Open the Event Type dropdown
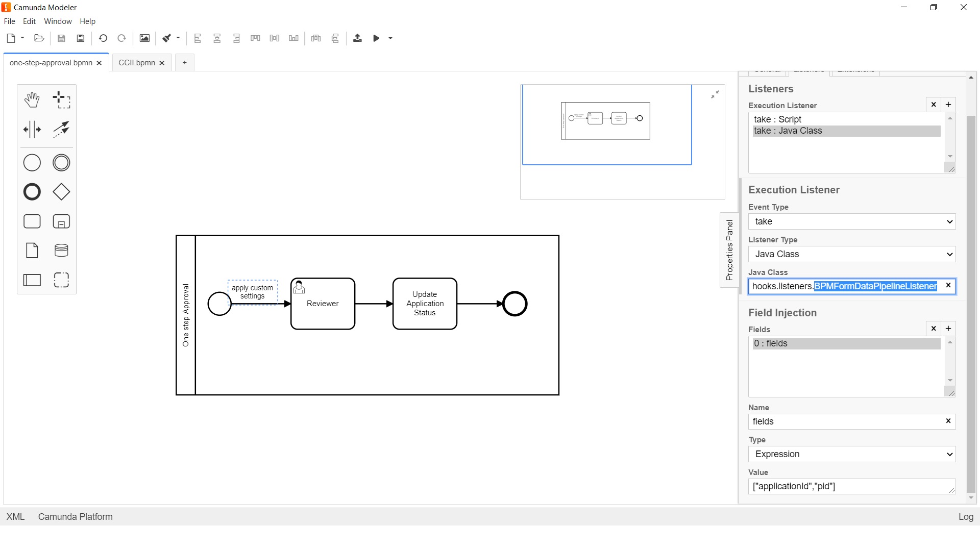This screenshot has height=551, width=980. coord(852,221)
